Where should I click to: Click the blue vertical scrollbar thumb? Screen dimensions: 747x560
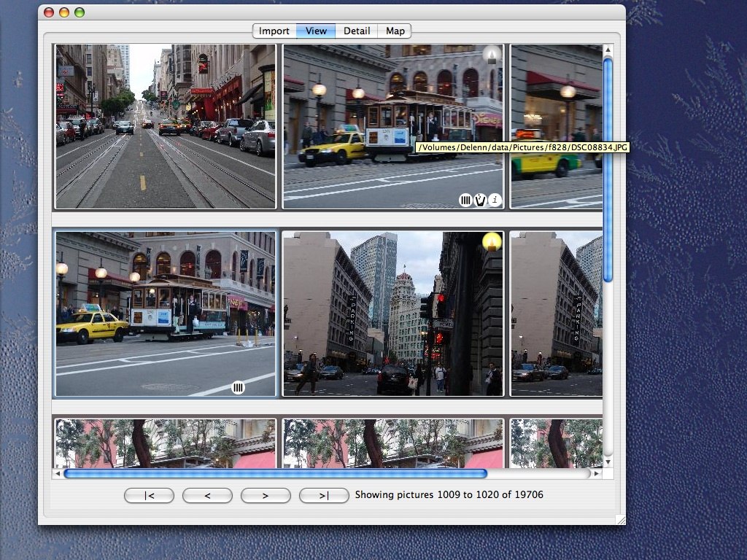(608, 170)
